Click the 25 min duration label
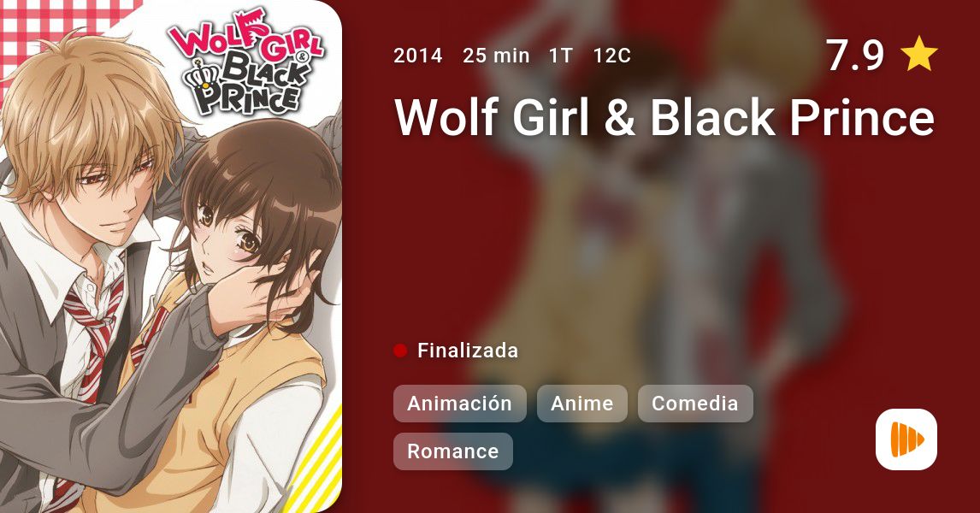The width and height of the screenshot is (980, 513). coord(496,56)
